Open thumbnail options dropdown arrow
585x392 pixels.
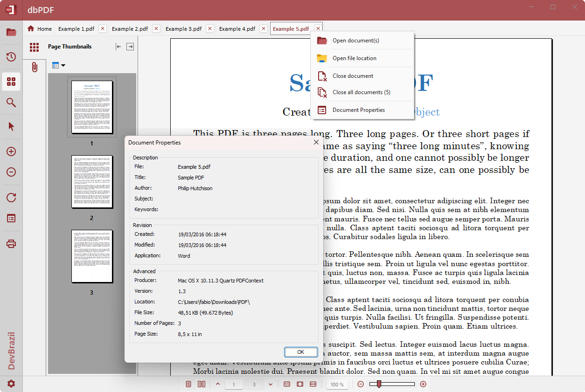[x=63, y=66]
